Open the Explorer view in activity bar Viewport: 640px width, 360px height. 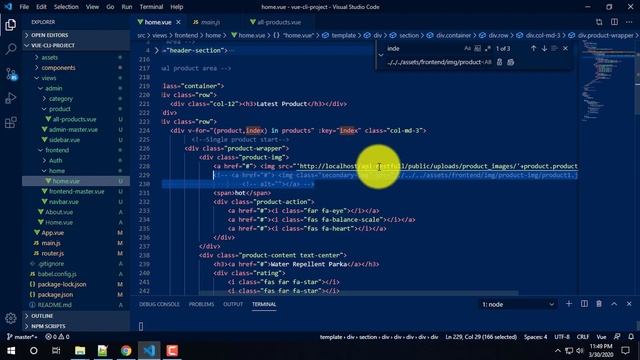[x=11, y=25]
